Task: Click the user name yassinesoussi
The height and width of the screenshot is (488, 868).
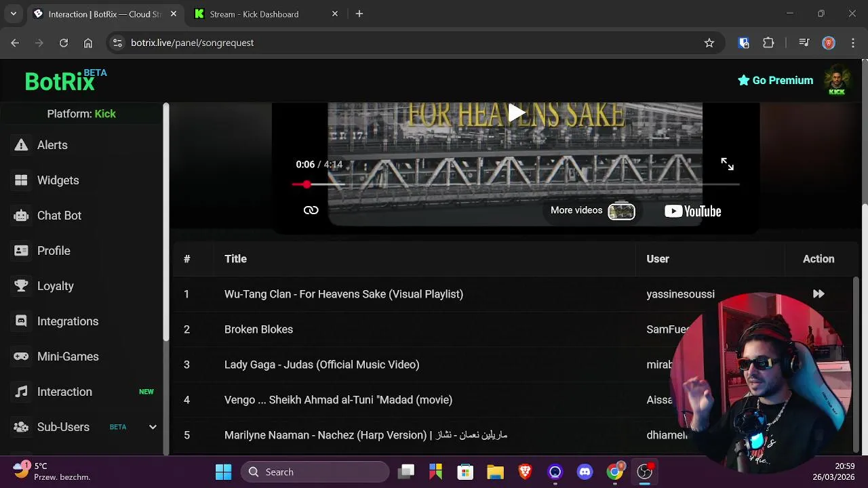Action: (680, 294)
